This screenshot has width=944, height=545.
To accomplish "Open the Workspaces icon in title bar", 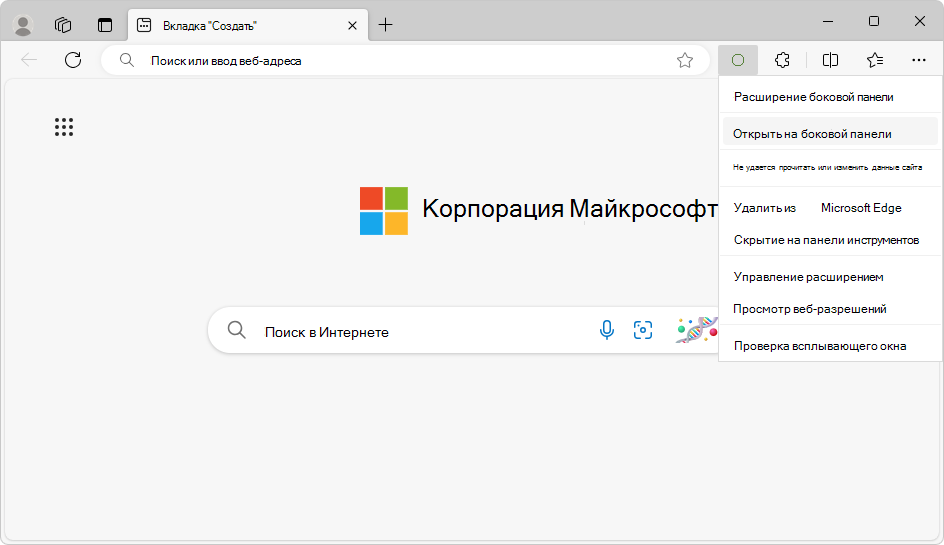I will click(63, 25).
